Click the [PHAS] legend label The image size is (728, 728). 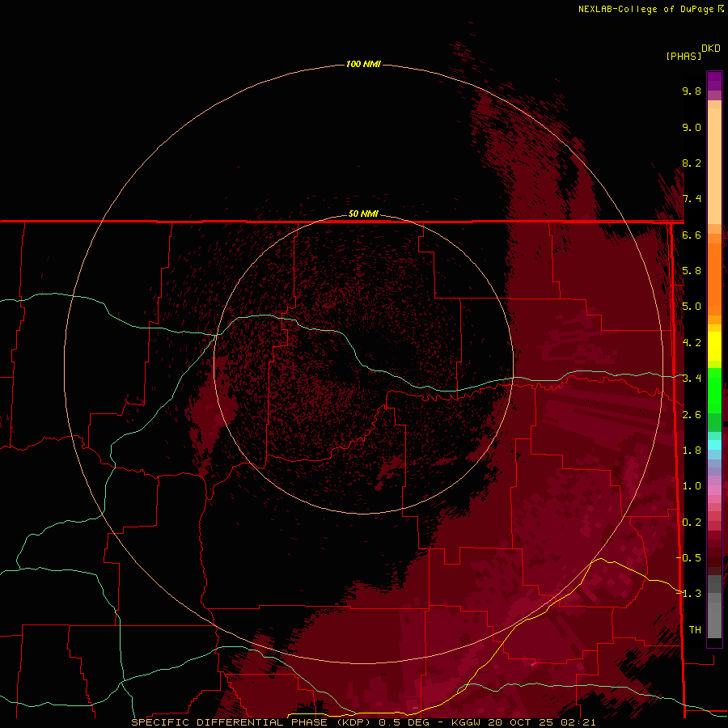(684, 56)
